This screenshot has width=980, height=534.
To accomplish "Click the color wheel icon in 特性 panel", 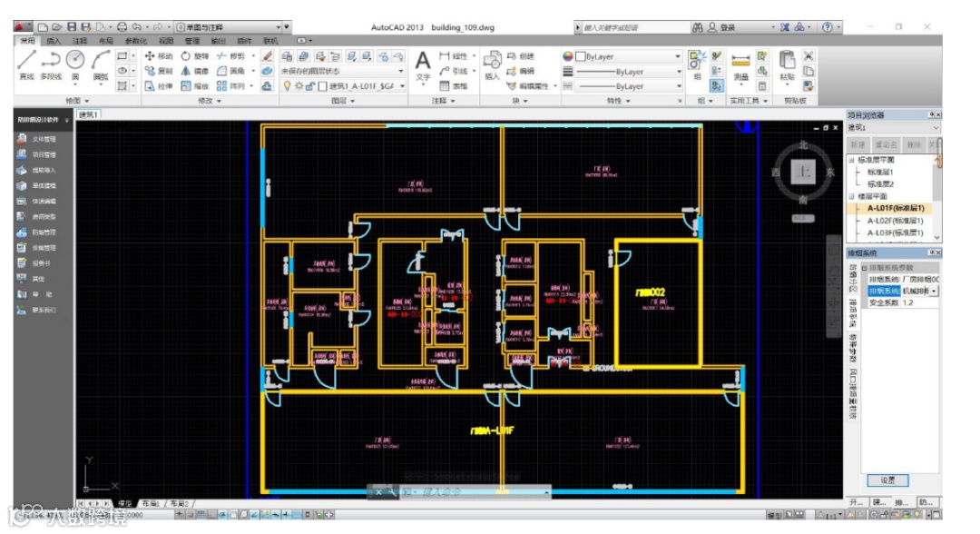I will (567, 56).
